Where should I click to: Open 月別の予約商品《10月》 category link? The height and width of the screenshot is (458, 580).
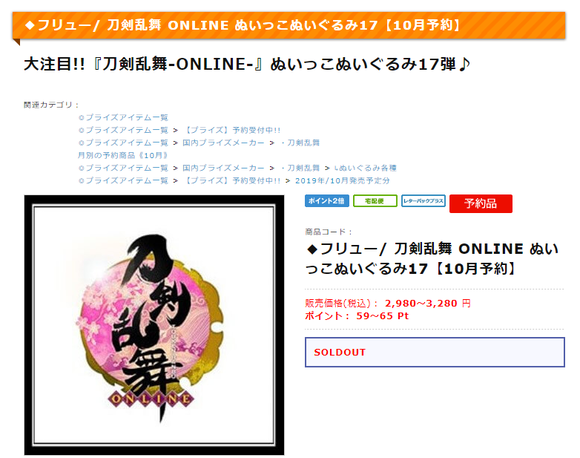tap(123, 155)
